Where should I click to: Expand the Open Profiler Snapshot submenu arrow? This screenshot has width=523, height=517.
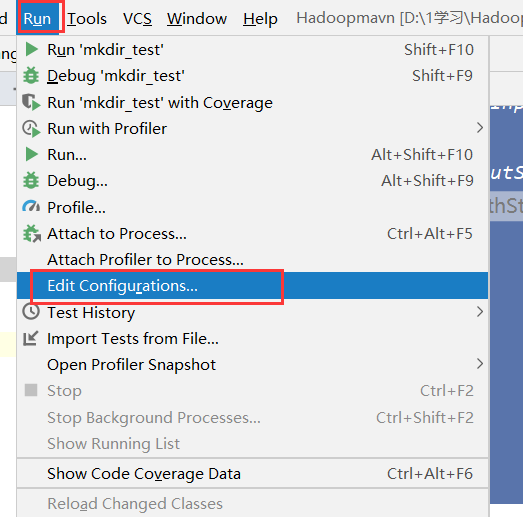coord(480,364)
